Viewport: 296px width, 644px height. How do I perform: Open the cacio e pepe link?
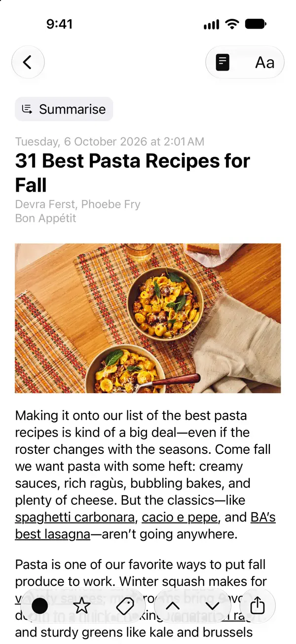(x=180, y=517)
